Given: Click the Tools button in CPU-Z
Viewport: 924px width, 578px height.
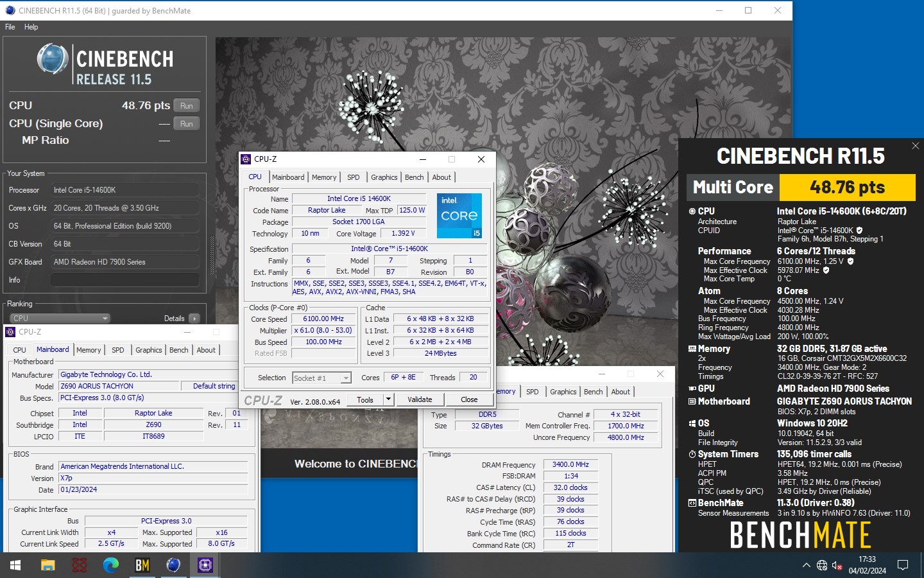Looking at the screenshot, I should tap(365, 399).
